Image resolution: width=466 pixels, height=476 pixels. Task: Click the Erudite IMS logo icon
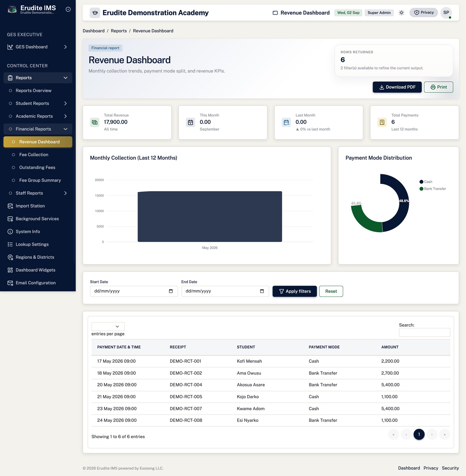pos(12,10)
